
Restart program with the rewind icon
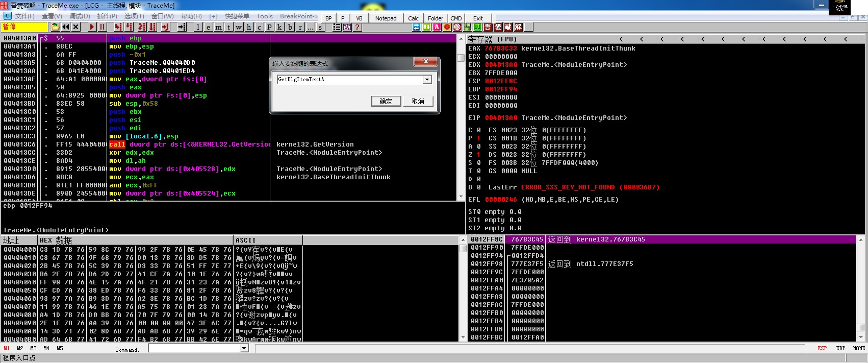[66, 27]
